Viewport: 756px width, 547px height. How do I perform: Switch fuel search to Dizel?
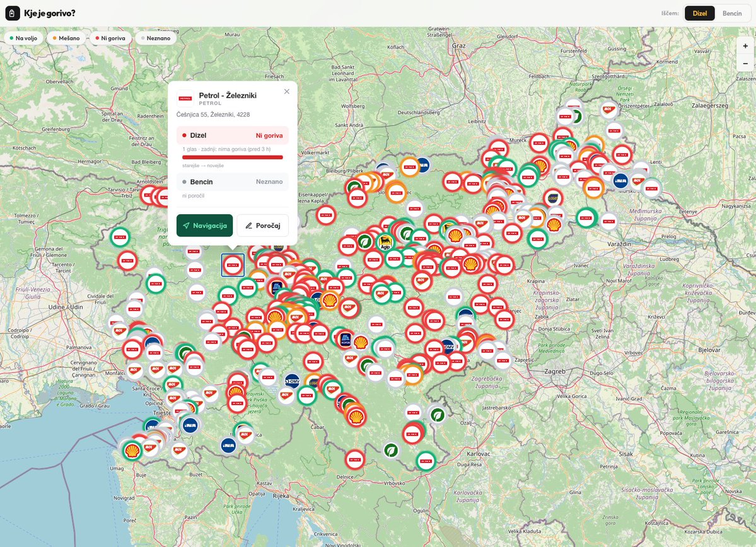coord(700,13)
